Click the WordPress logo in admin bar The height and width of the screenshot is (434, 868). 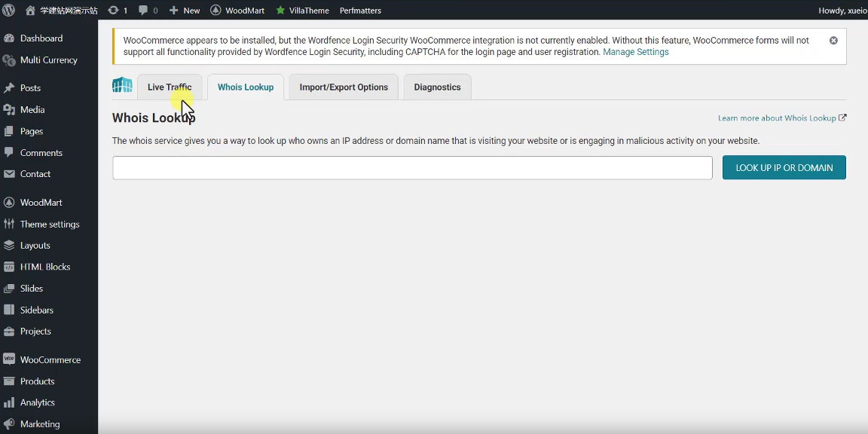click(9, 10)
